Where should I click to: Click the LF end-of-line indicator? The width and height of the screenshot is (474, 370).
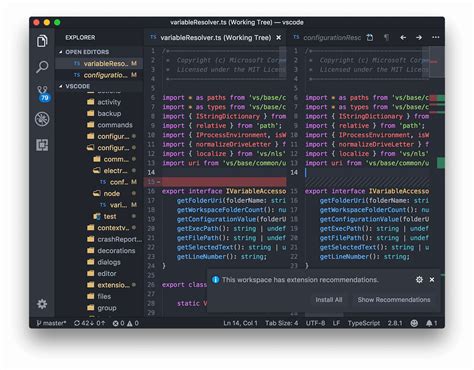click(336, 323)
